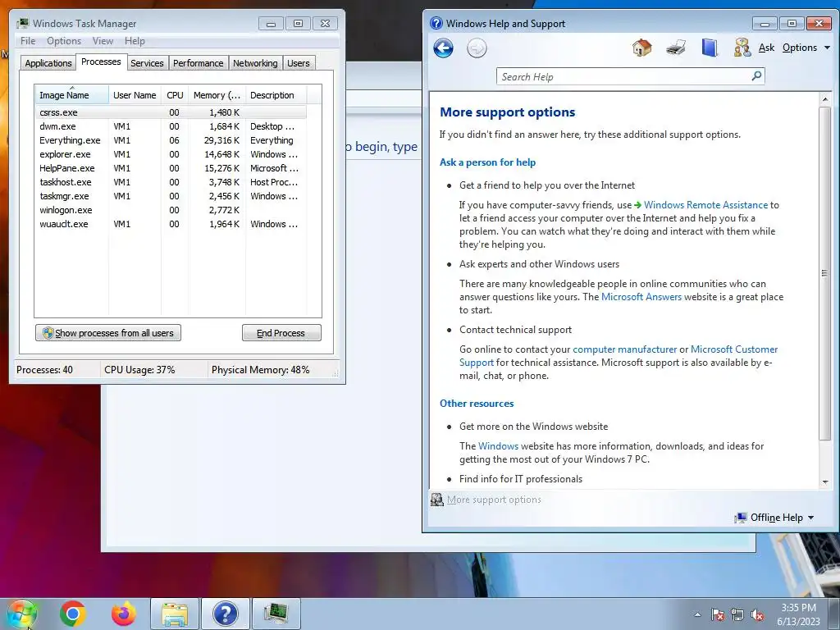Switch to the Users tab
This screenshot has width=840, height=630.
299,63
